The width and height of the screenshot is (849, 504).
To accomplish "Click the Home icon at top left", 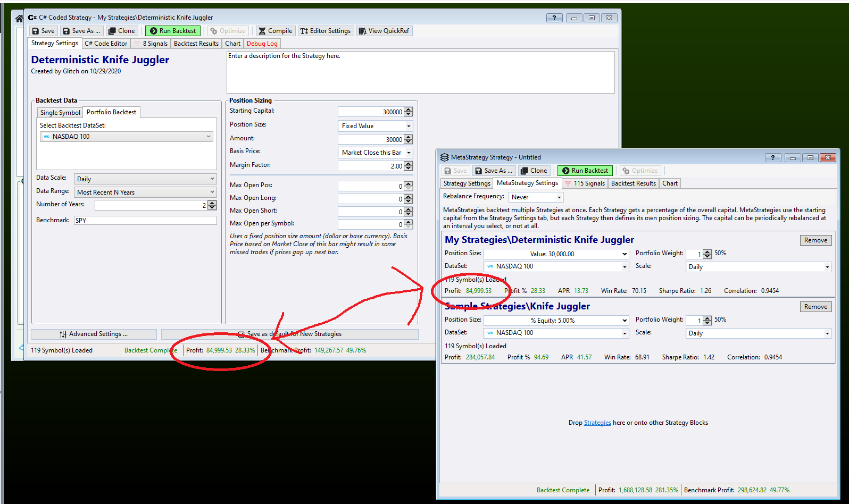I will (19, 18).
